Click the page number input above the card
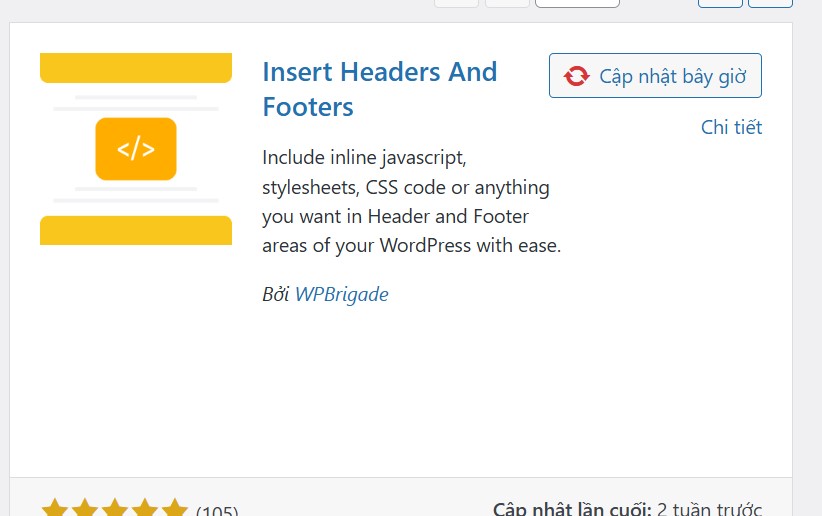The image size is (822, 516). pos(577,3)
